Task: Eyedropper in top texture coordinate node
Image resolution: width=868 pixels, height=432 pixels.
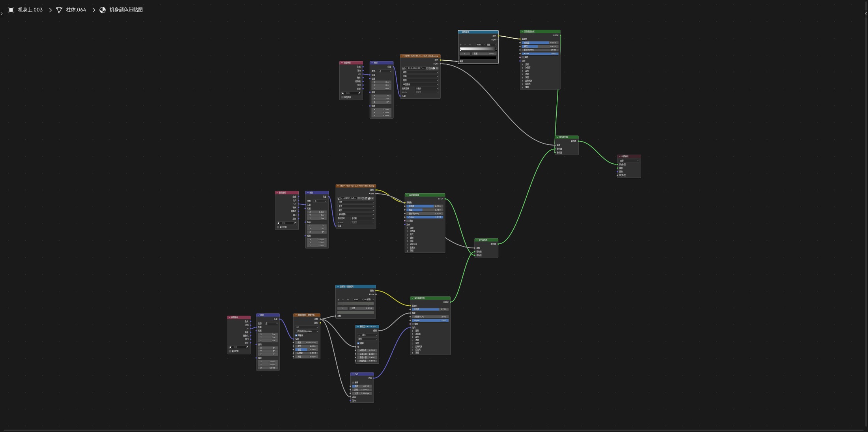Action: 359,93
